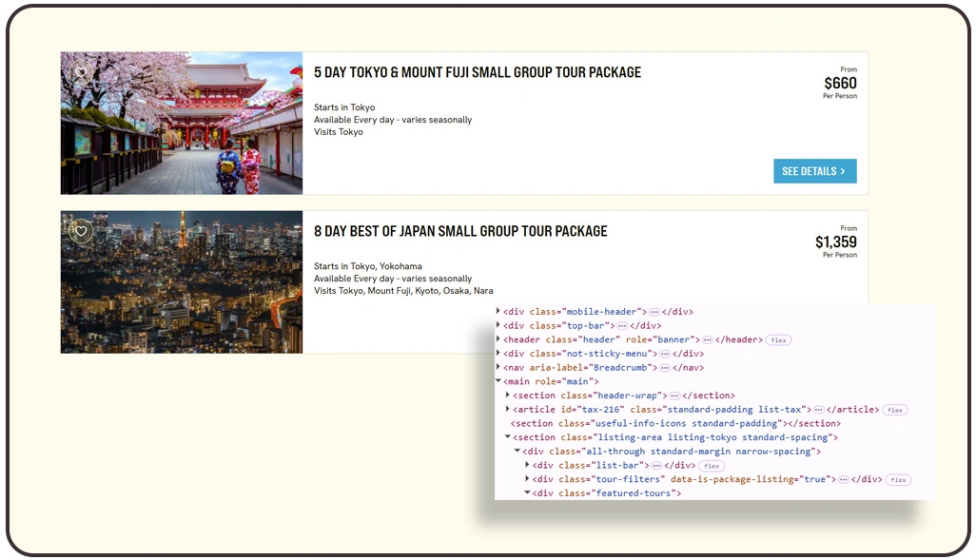Open the ellipsis inside the header banner element

point(706,339)
